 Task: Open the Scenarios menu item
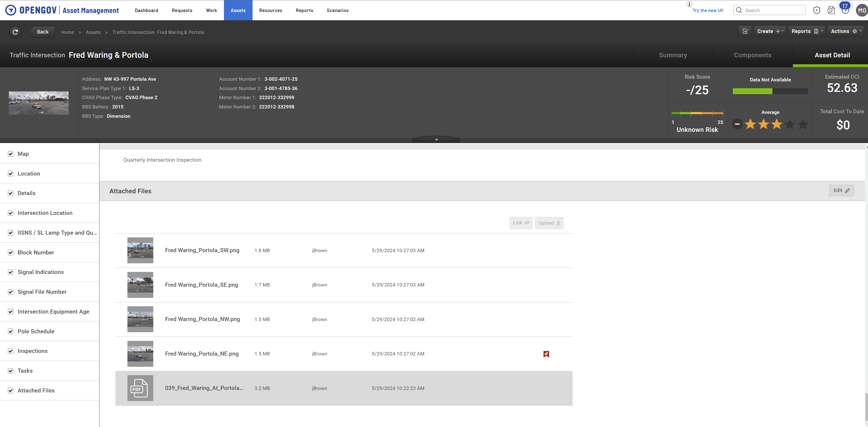(x=337, y=10)
